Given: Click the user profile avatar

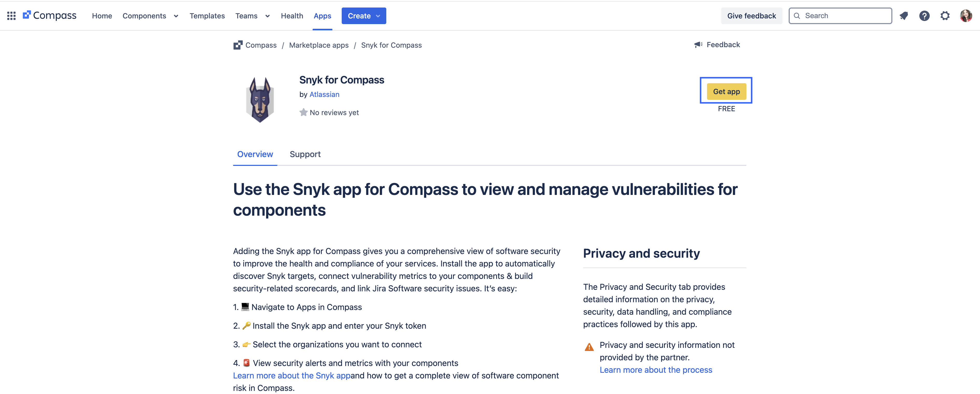Looking at the screenshot, I should (966, 16).
